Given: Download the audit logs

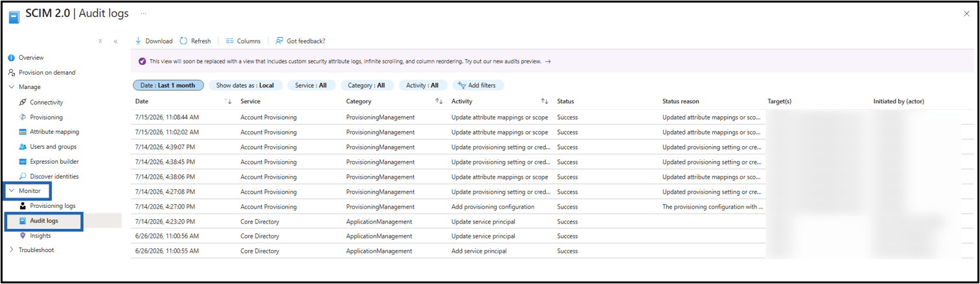Looking at the screenshot, I should 153,41.
